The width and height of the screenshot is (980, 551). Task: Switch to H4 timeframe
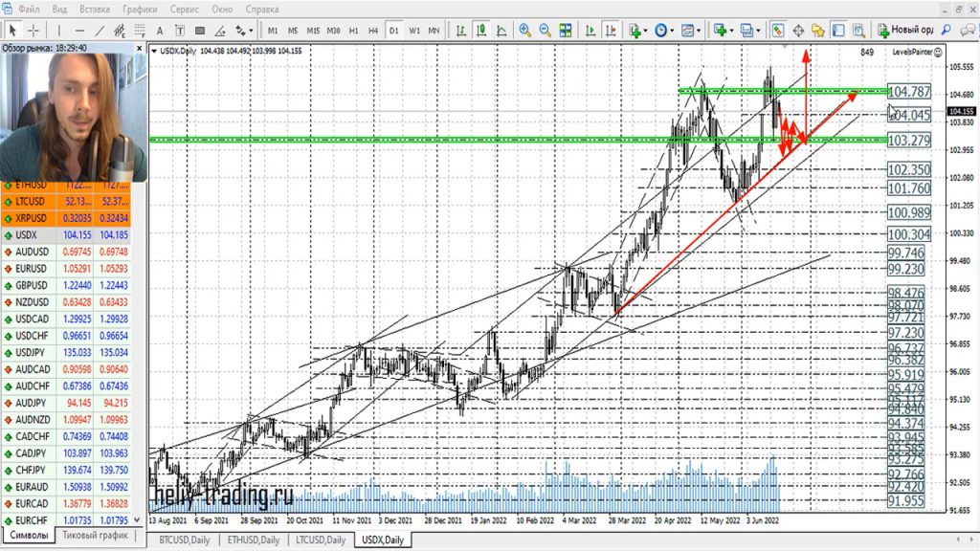[373, 30]
